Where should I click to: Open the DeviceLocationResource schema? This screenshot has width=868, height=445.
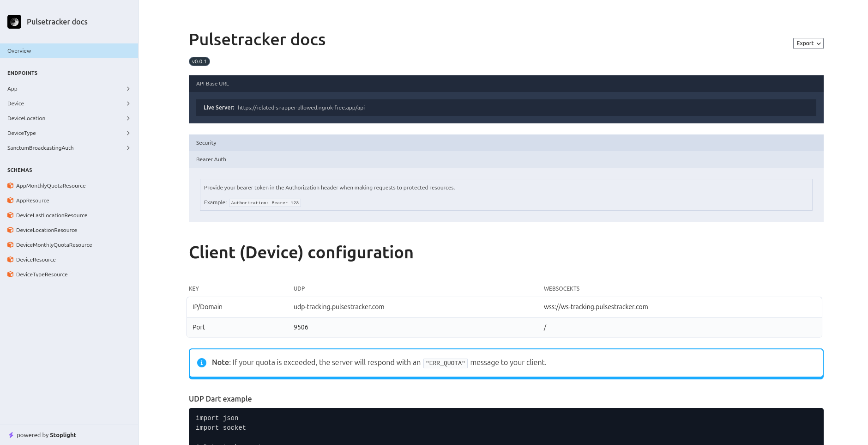69,230
